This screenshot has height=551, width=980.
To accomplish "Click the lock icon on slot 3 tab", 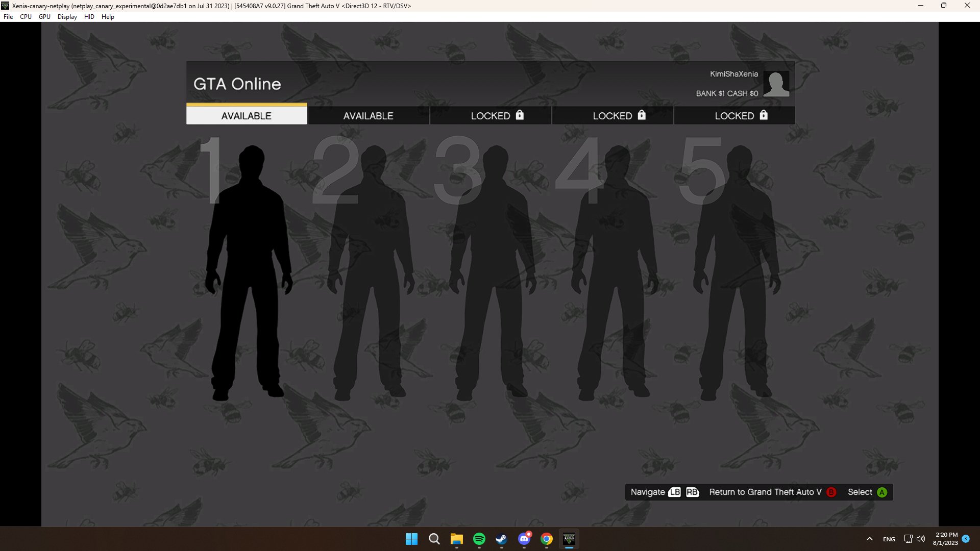I will (x=520, y=115).
